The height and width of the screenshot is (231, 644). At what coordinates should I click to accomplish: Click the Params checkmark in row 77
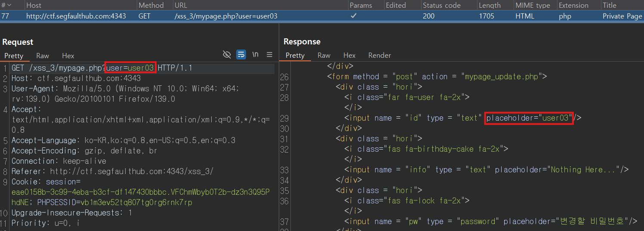pyautogui.click(x=354, y=16)
